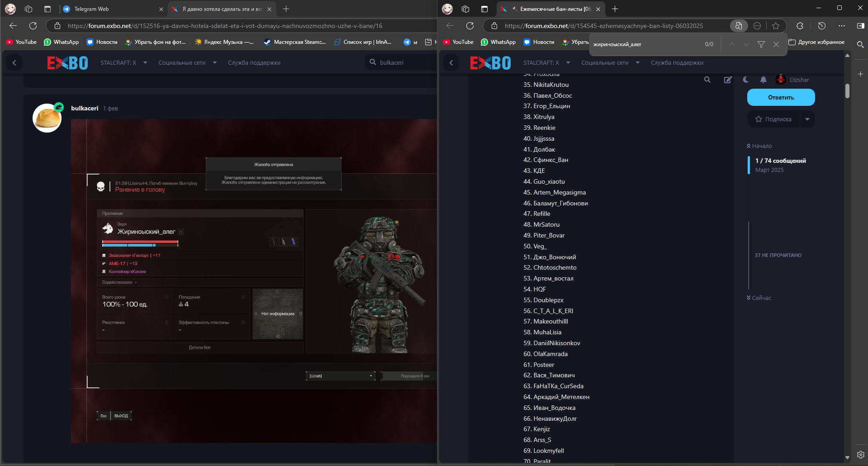The image size is (868, 466).
Task: Open site info lock icon in left browser
Action: pos(57,26)
